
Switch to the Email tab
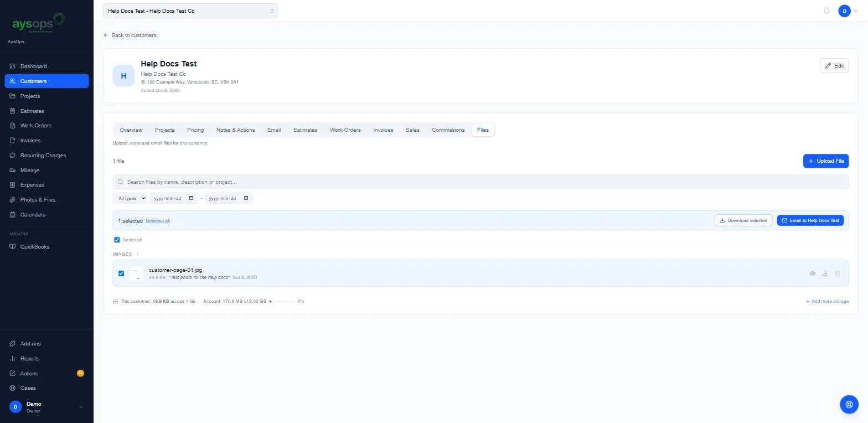tap(274, 130)
